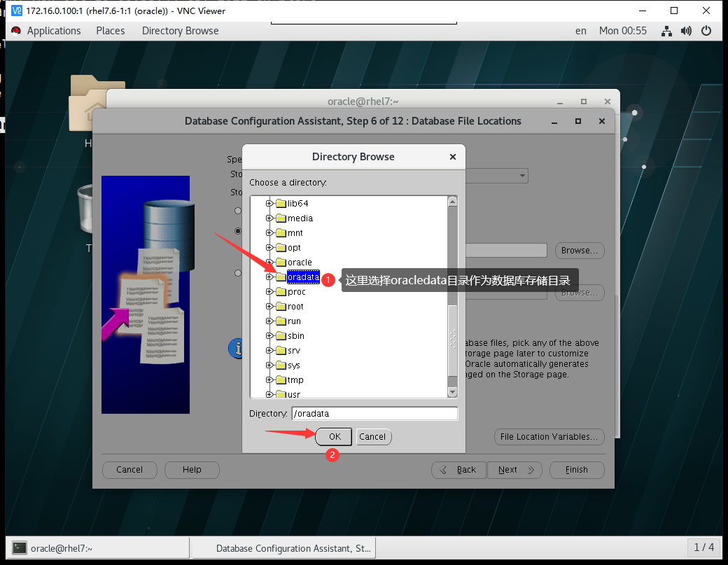Expand the mnt tree node

click(x=269, y=232)
